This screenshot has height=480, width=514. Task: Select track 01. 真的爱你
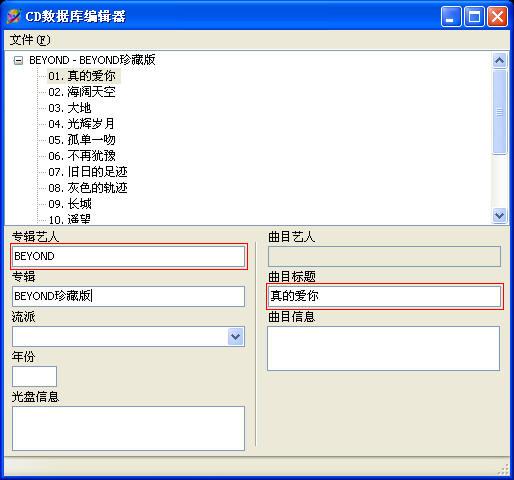pos(82,76)
